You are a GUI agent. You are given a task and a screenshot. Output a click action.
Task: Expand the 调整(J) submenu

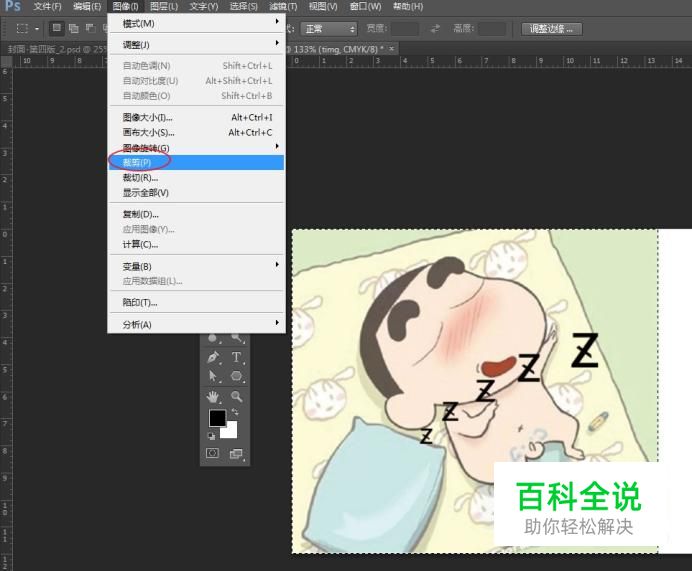click(196, 45)
